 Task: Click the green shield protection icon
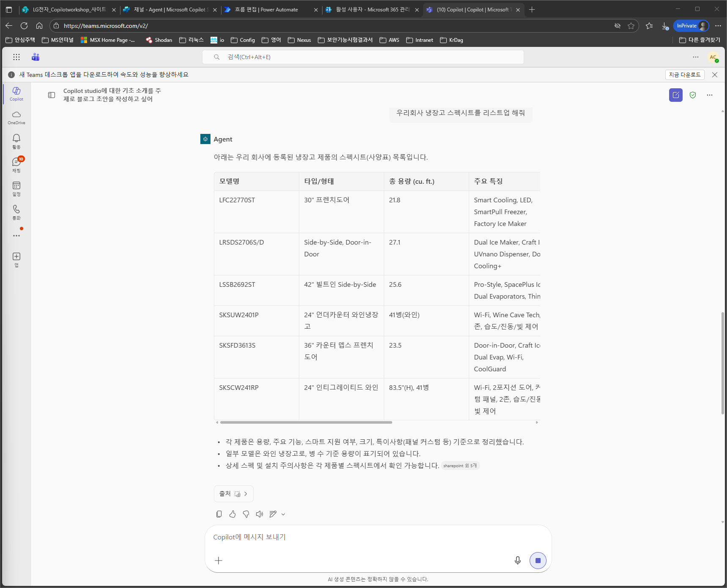click(693, 95)
